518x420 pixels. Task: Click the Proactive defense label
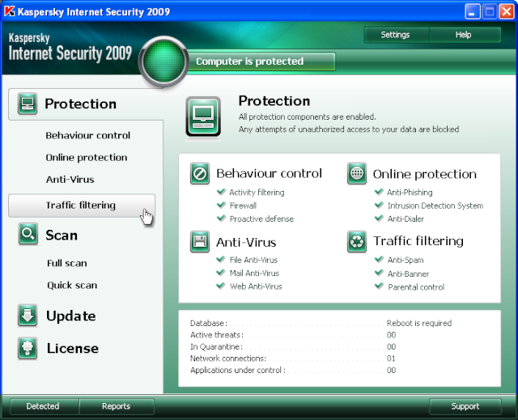[261, 218]
